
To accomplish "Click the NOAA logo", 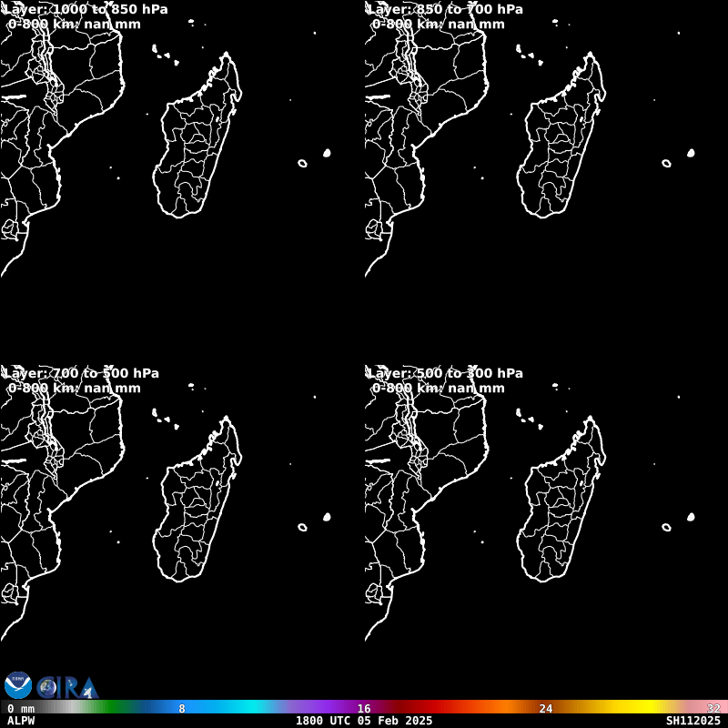I will (18, 685).
